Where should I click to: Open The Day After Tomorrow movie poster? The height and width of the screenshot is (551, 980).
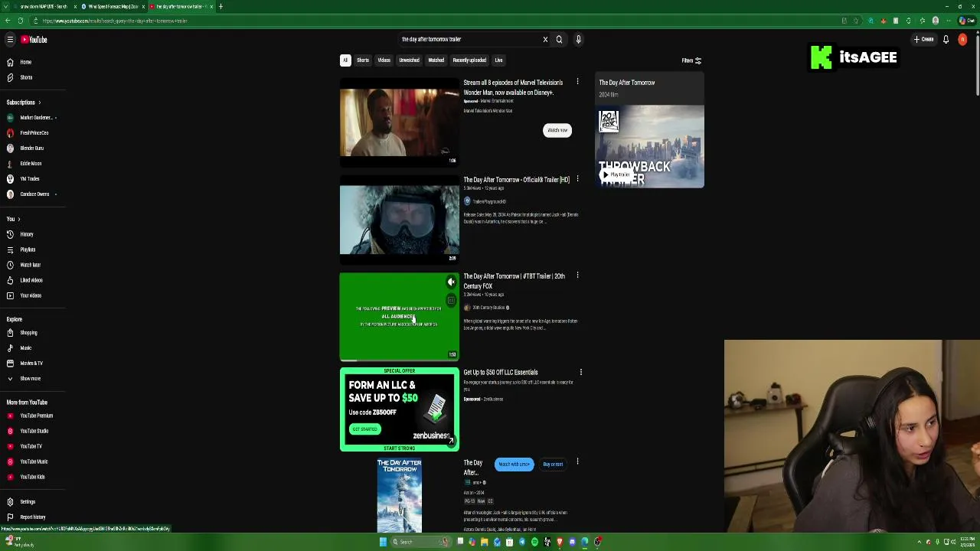pyautogui.click(x=399, y=496)
